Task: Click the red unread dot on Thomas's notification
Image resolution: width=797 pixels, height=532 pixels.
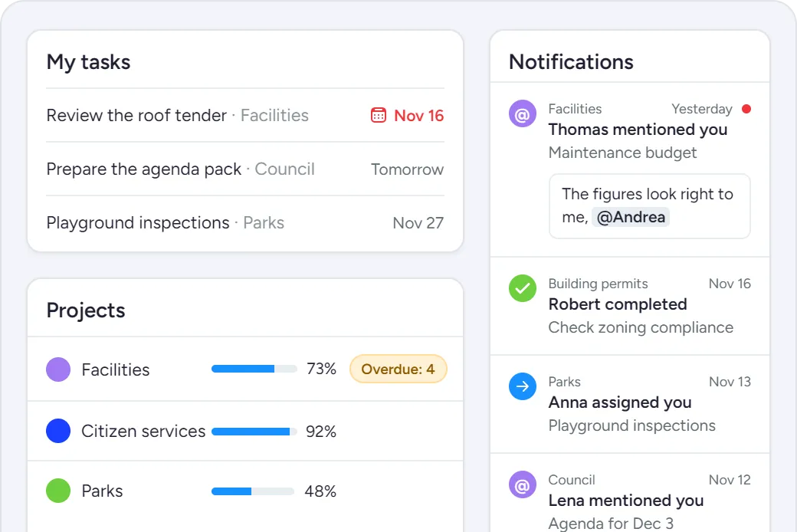Action: pos(746,109)
